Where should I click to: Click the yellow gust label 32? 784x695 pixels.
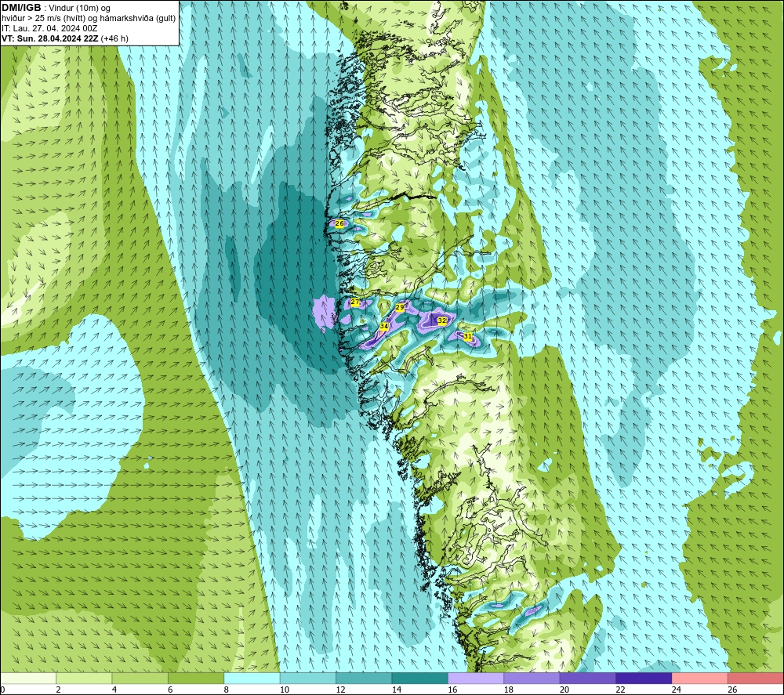click(x=442, y=320)
